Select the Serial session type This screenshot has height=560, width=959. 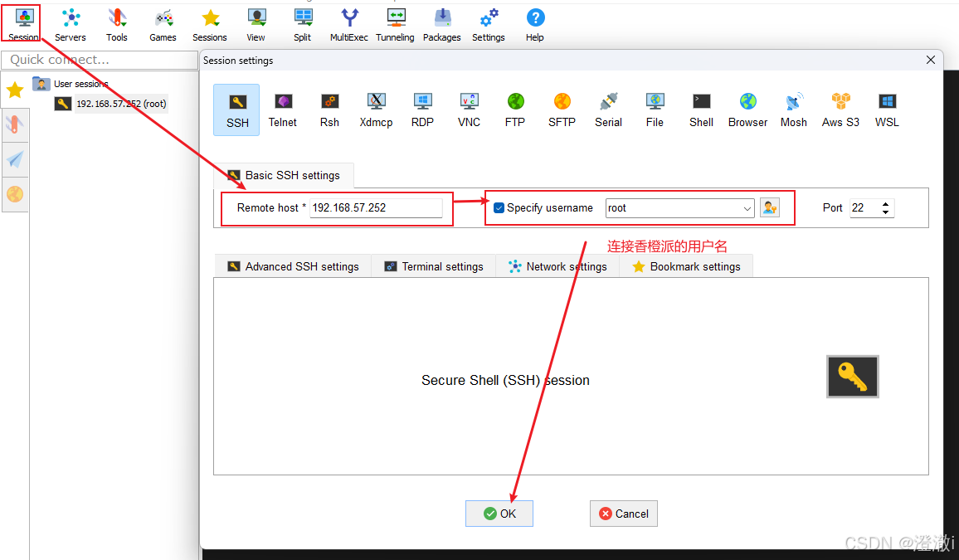[609, 110]
